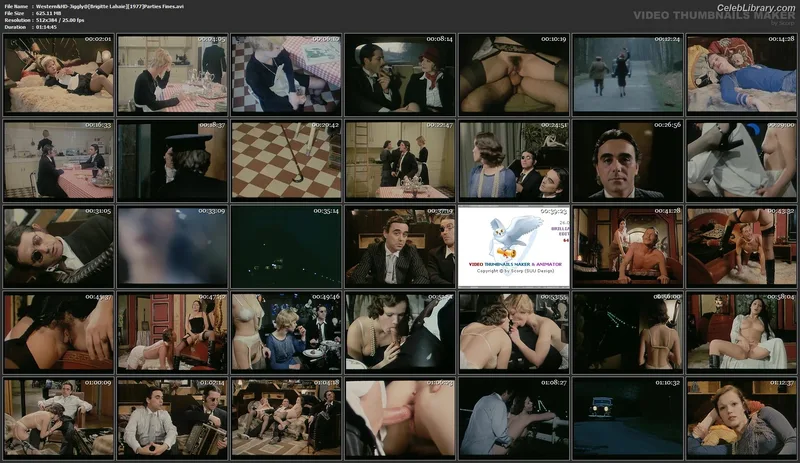
Task: Open the frame with timestamp 00:18:37
Action: (172, 160)
